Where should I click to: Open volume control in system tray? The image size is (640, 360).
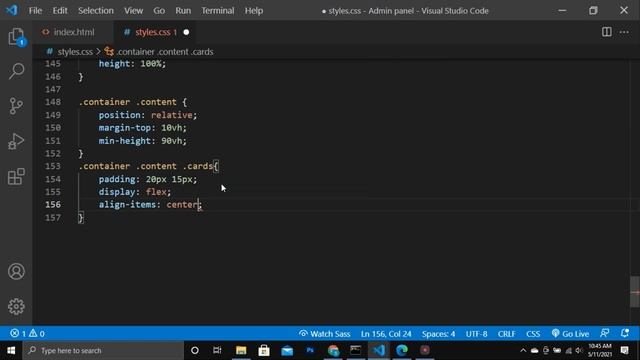(x=579, y=350)
